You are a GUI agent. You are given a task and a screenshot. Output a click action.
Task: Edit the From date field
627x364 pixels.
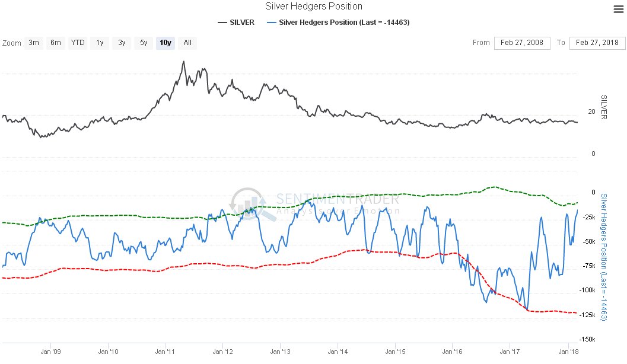[x=522, y=43]
